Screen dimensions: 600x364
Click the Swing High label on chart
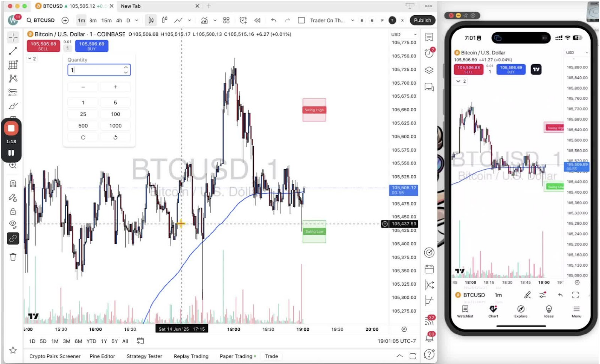314,110
